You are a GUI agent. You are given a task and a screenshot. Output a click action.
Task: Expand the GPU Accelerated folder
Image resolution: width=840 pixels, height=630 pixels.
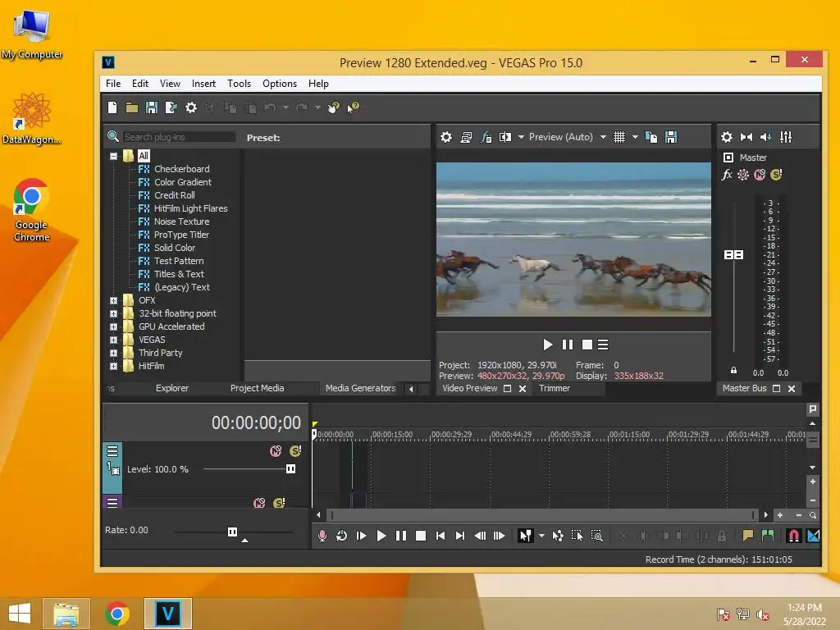coord(113,326)
